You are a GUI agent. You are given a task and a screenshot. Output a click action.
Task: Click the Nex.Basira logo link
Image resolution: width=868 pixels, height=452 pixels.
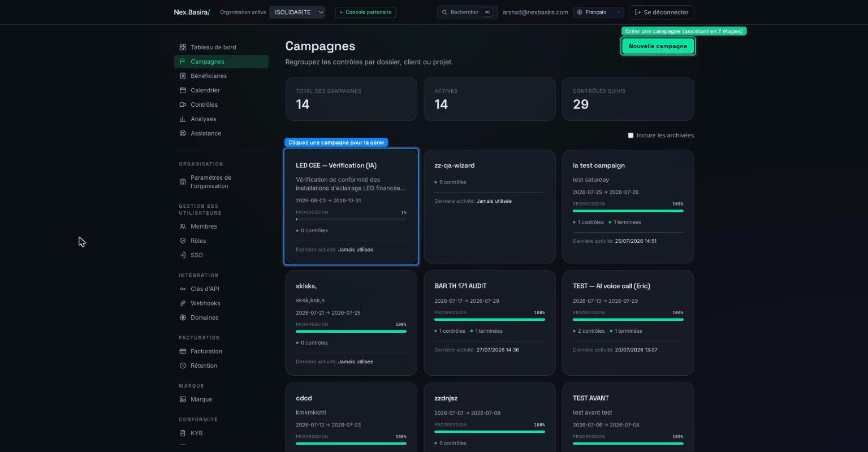(192, 12)
